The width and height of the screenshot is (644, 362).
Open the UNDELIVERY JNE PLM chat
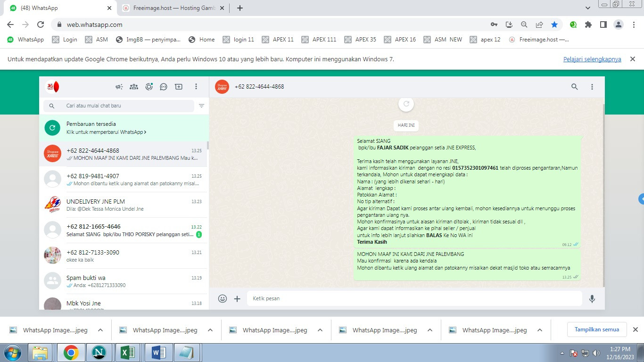pyautogui.click(x=124, y=205)
